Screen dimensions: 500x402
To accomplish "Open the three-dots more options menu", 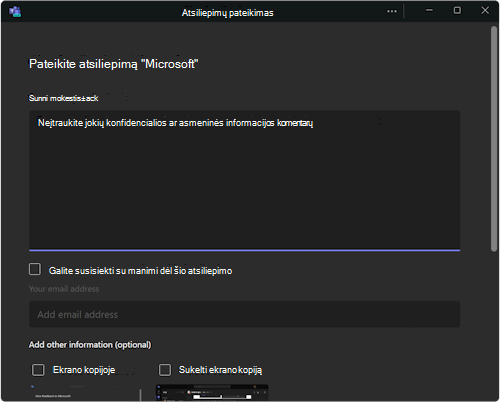I will coord(392,11).
